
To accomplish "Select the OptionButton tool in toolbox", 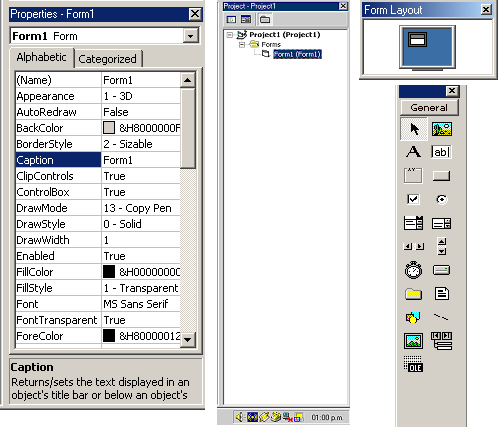I will point(442,199).
